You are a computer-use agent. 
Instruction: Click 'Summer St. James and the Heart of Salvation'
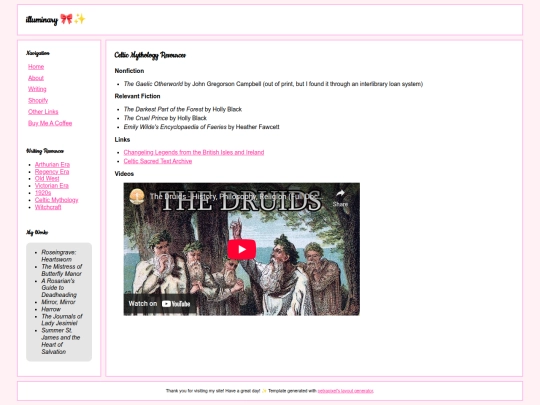[x=61, y=341]
